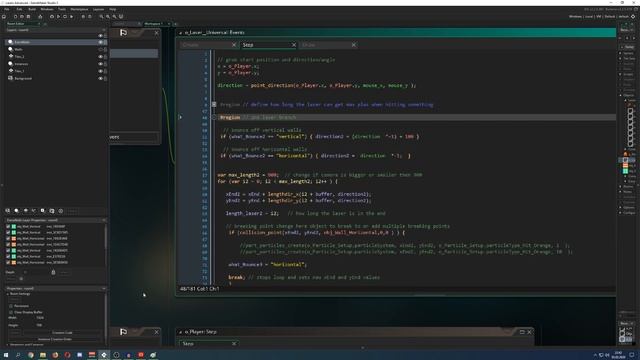The width and height of the screenshot is (640, 360).
Task: Click the first magnifier zoom icon in toolbar
Action: [101, 17]
